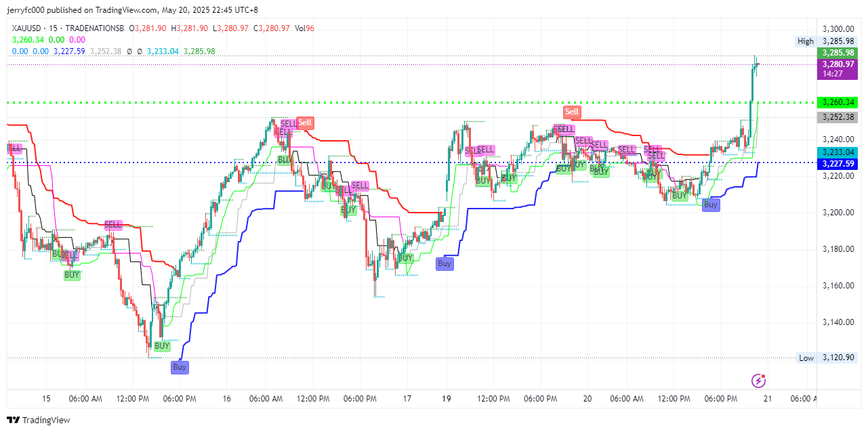Image resolution: width=868 pixels, height=432 pixels.
Task: Click the close value C3,280.97
Action: [x=273, y=28]
